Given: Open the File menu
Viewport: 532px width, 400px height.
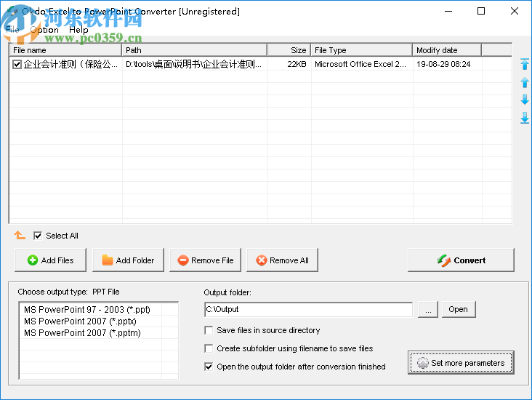Looking at the screenshot, I should (12, 30).
